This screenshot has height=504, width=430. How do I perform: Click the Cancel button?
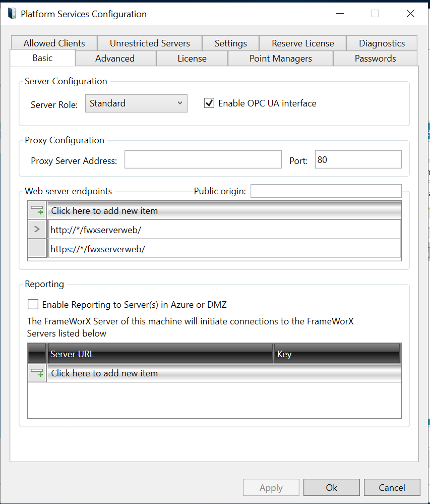click(x=392, y=487)
